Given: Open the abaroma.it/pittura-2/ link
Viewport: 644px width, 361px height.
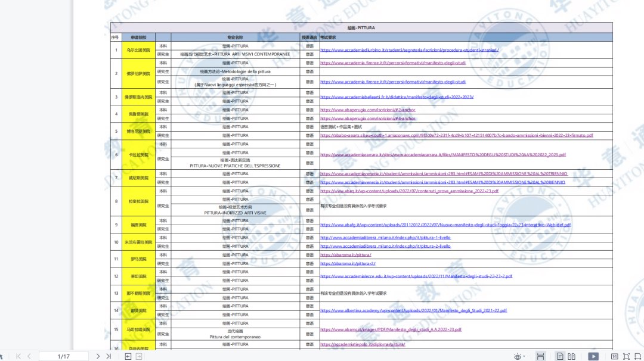Looking at the screenshot, I should pyautogui.click(x=348, y=263).
